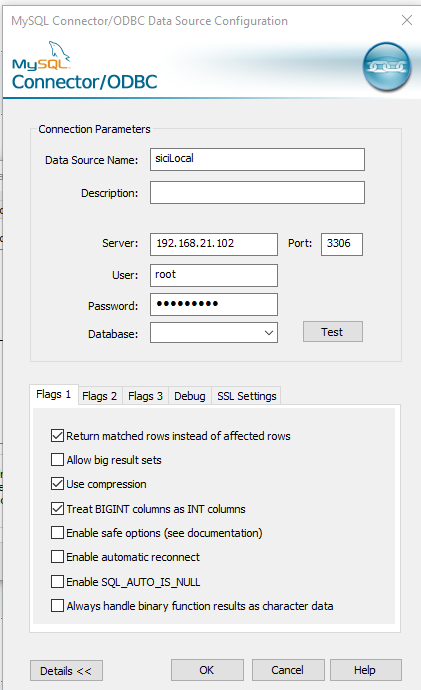The image size is (421, 690).
Task: Go to the Debug tab
Action: tap(190, 396)
